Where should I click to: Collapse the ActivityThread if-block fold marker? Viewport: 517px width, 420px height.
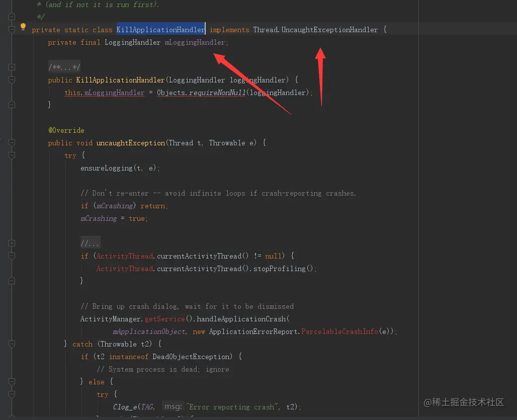(x=12, y=256)
